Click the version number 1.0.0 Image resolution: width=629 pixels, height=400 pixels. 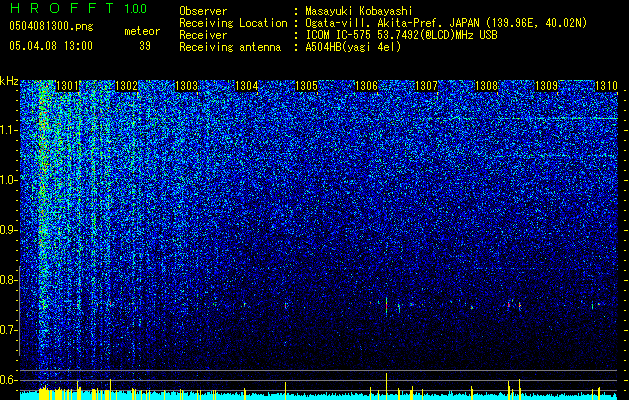tap(136, 9)
